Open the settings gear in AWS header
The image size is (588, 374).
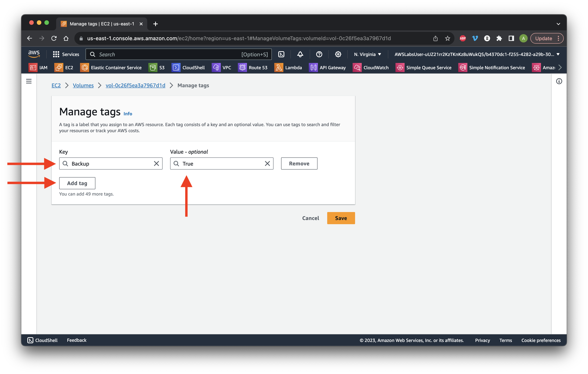pyautogui.click(x=338, y=54)
